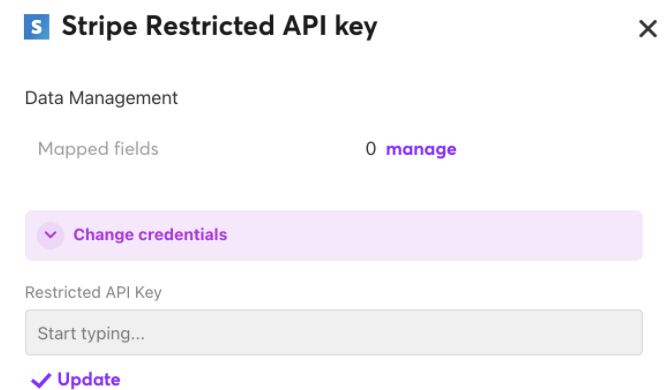Click the circular down-arrow icon in credentials bar
Viewport: 664px width, 390px height.
click(50, 235)
